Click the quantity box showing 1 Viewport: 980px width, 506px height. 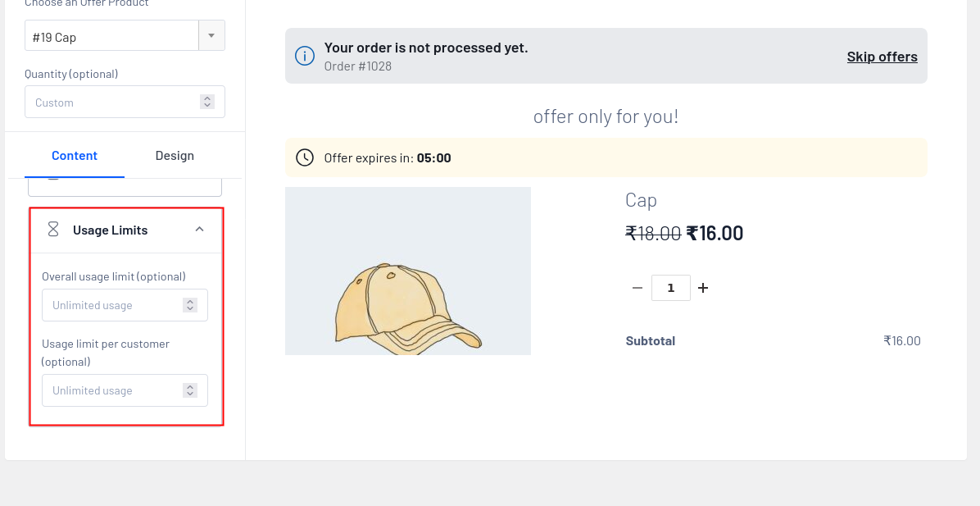(x=670, y=288)
